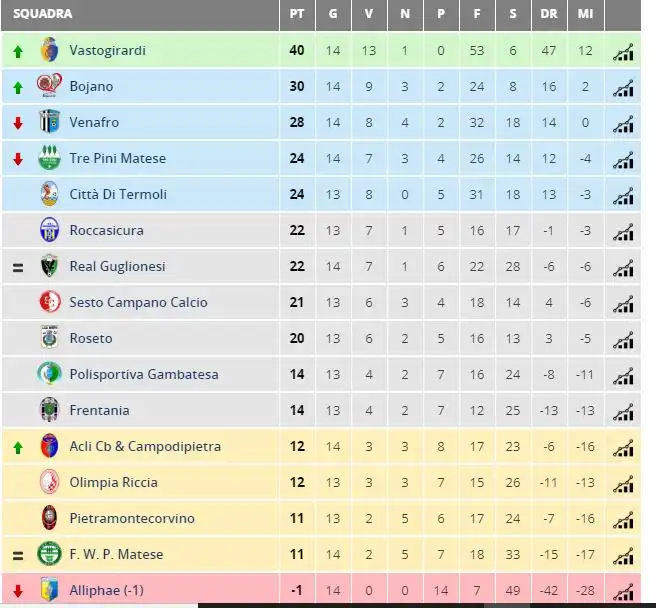Open the chart icon for Frentania row
This screenshot has height=608, width=656.
pos(623,411)
